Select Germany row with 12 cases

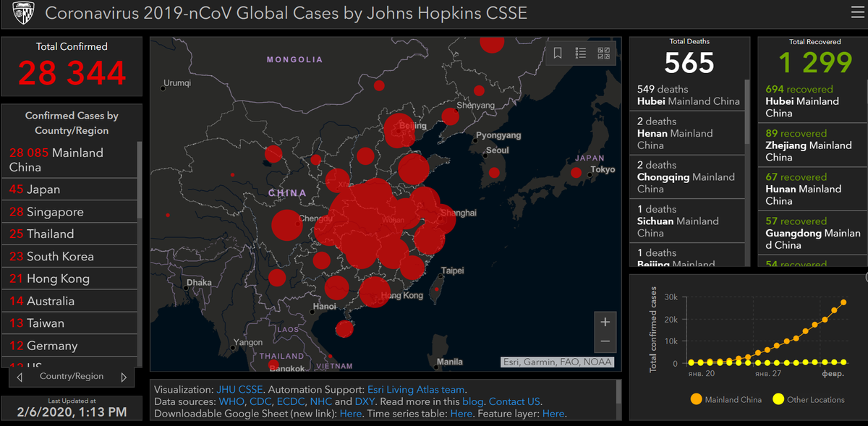coord(69,346)
